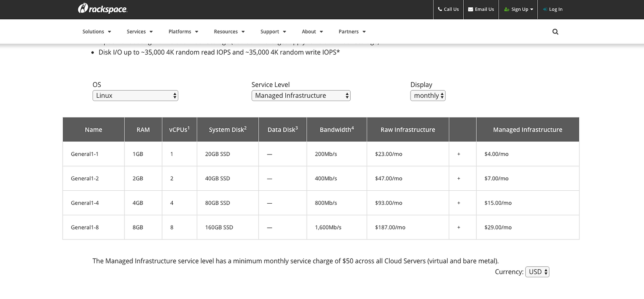The image size is (644, 299).
Task: Click the Email Us envelope icon
Action: pyautogui.click(x=470, y=9)
